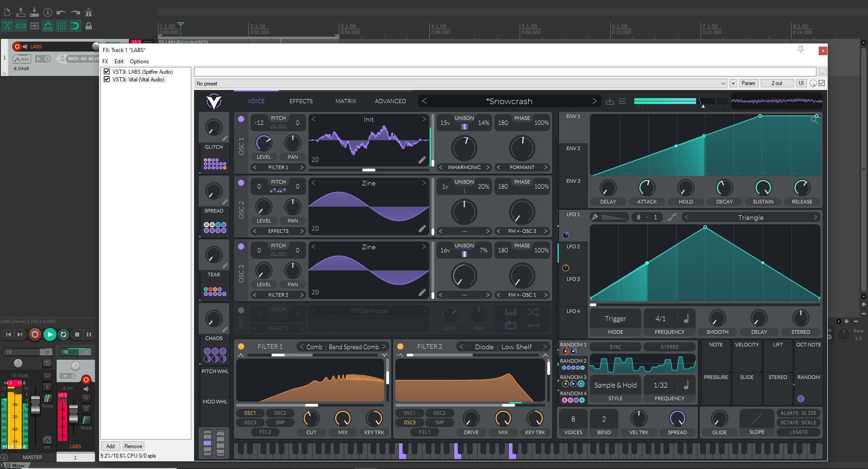Click the Remove button below the FX list
Image resolution: width=868 pixels, height=469 pixels.
point(133,446)
